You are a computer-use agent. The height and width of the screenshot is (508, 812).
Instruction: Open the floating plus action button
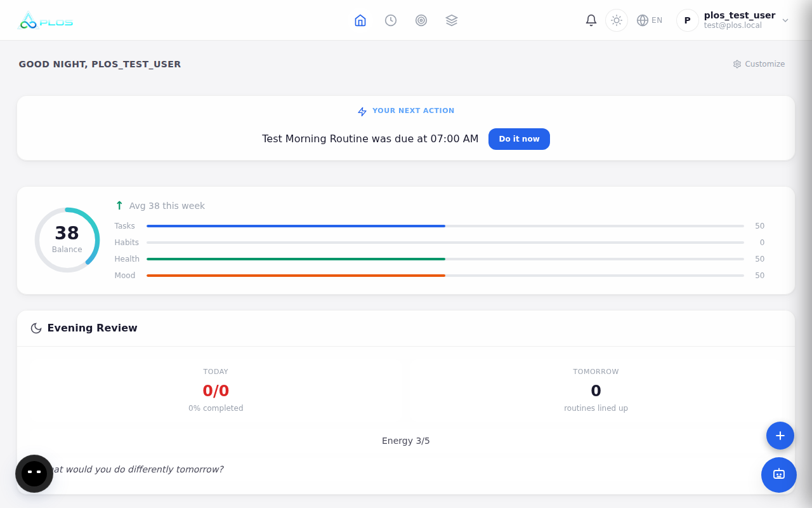pyautogui.click(x=780, y=436)
